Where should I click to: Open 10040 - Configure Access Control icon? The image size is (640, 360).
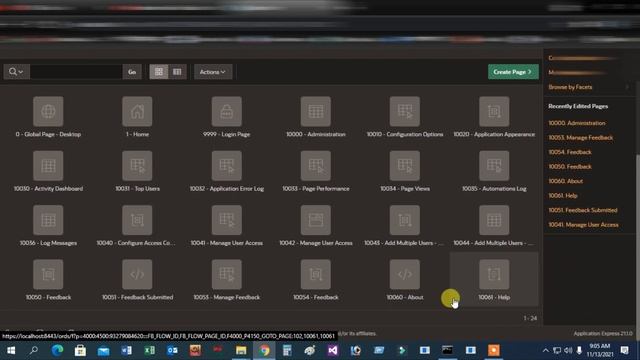(x=137, y=220)
